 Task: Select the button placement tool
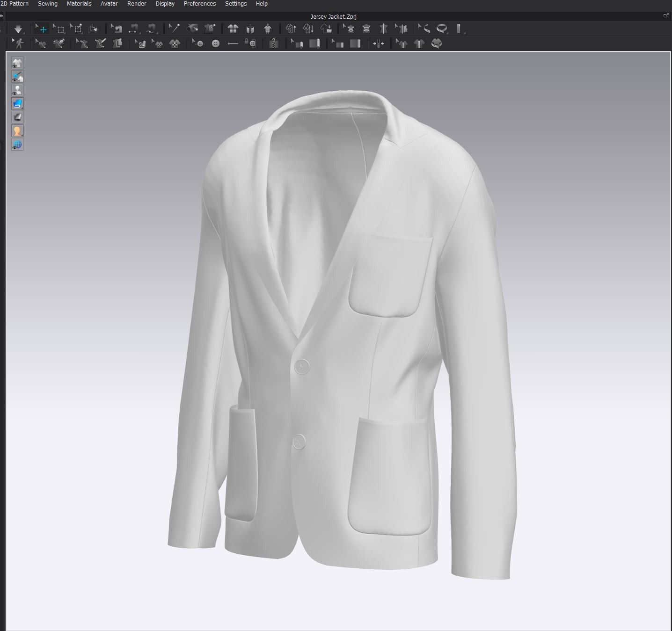(215, 44)
